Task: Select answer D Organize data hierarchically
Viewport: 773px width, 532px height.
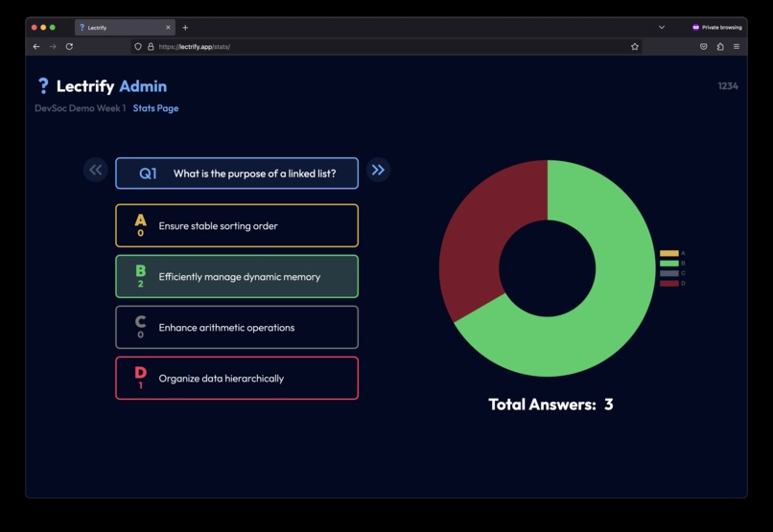Action: pyautogui.click(x=237, y=378)
